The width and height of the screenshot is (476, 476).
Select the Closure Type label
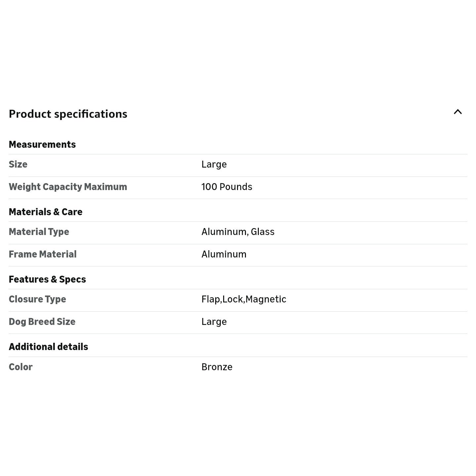pos(37,299)
